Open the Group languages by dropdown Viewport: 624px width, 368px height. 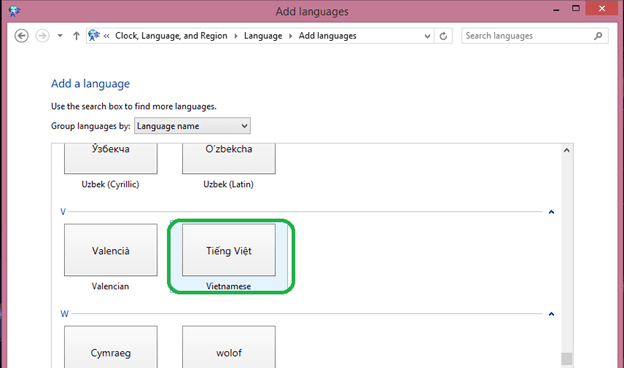pos(192,126)
